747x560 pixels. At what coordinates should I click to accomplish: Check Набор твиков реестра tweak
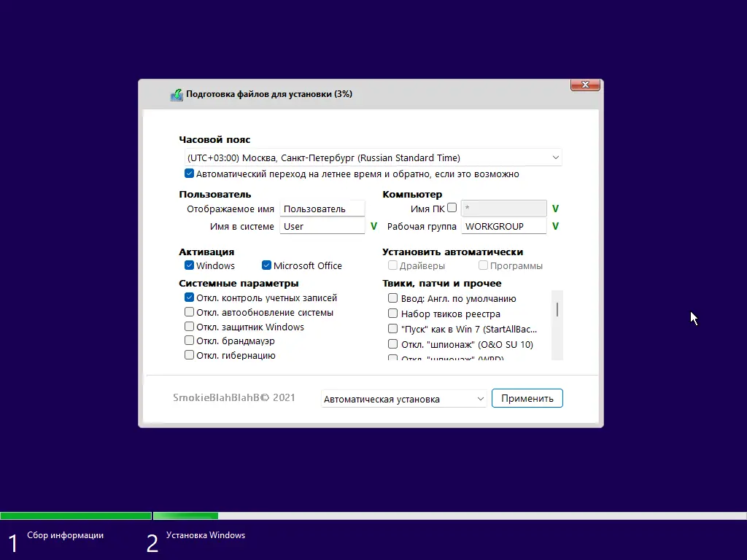[392, 314]
